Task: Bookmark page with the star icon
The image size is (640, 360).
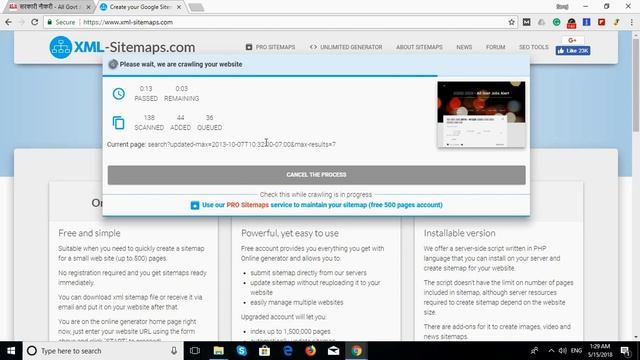Action: tap(511, 22)
